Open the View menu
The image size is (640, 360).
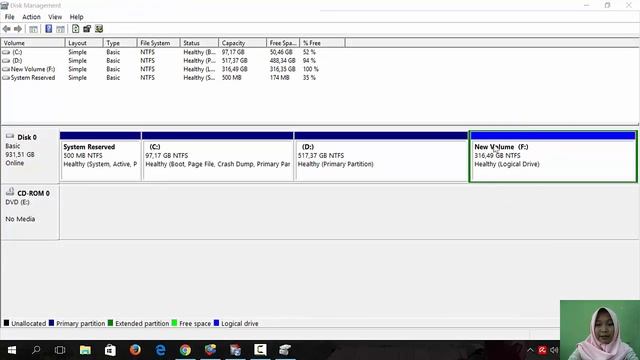55,17
